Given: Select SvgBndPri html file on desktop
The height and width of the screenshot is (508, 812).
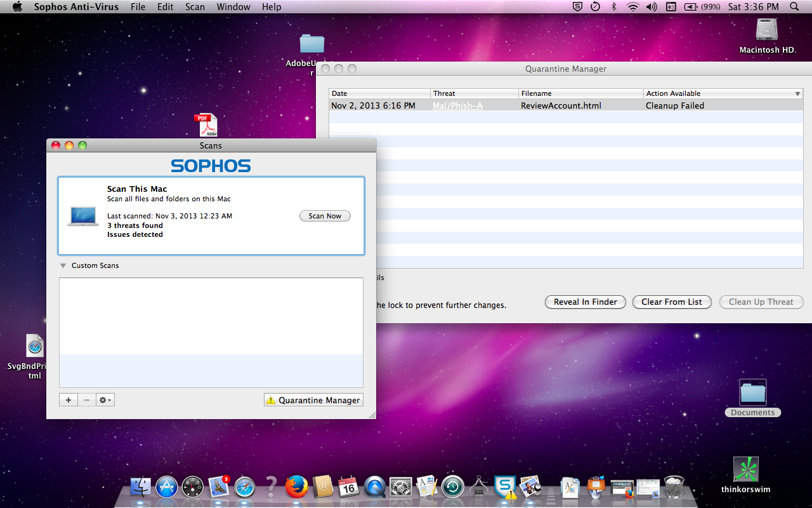Looking at the screenshot, I should tap(35, 356).
